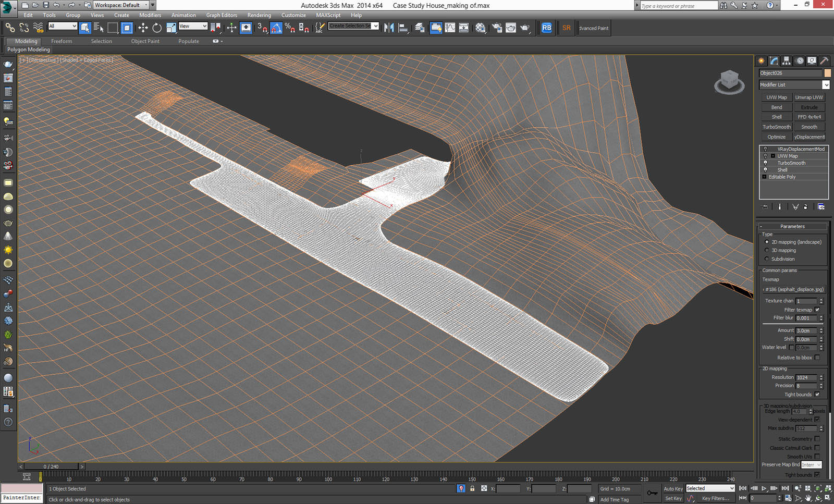The height and width of the screenshot is (504, 834).
Task: Select the Subdivision type radio
Action: click(767, 259)
